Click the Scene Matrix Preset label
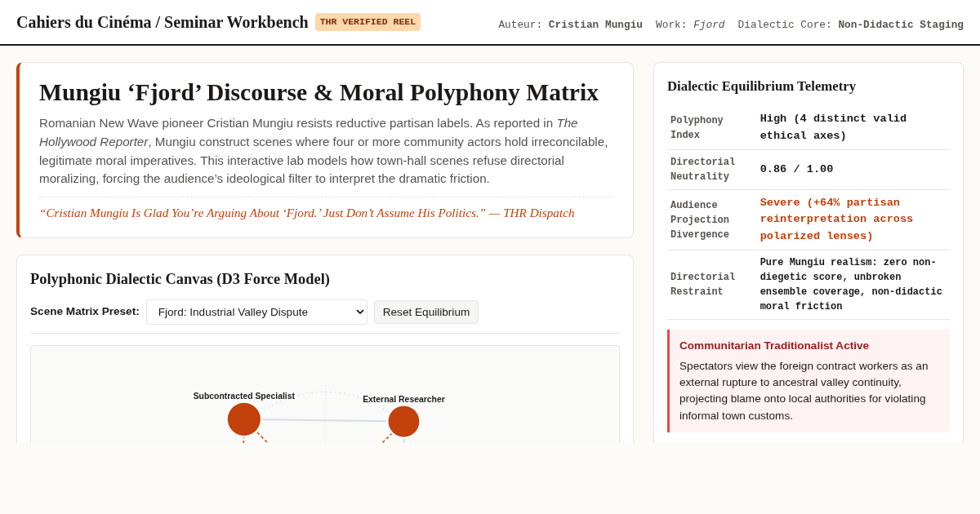The height and width of the screenshot is (514, 980). [x=85, y=312]
